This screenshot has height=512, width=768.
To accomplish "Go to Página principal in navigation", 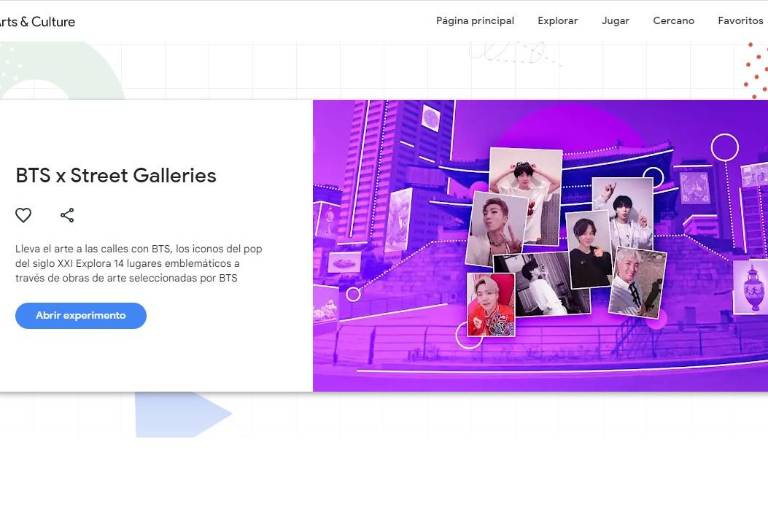I will pos(475,21).
